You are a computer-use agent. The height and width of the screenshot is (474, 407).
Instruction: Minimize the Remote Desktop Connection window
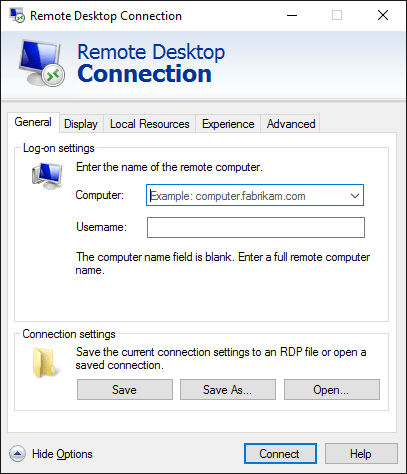[x=292, y=15]
